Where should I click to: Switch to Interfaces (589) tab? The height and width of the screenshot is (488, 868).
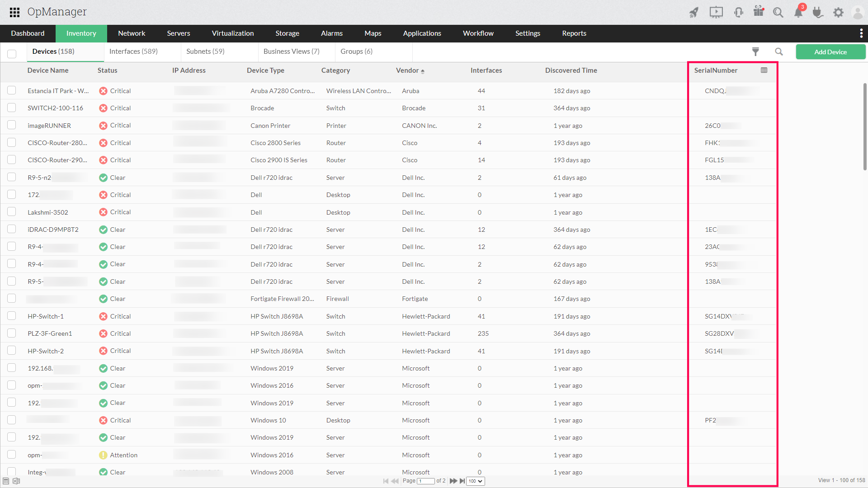click(x=133, y=52)
